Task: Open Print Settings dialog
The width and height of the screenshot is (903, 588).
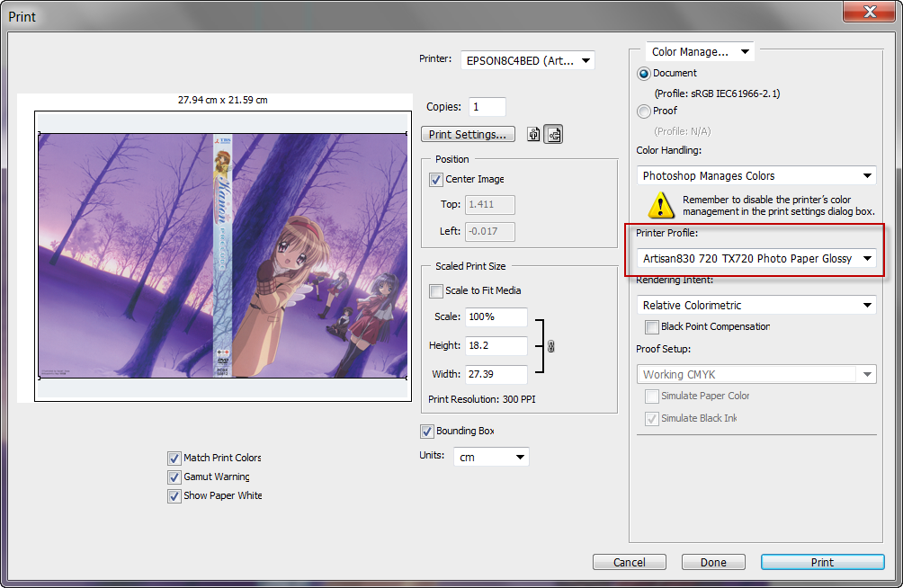Action: pos(468,134)
